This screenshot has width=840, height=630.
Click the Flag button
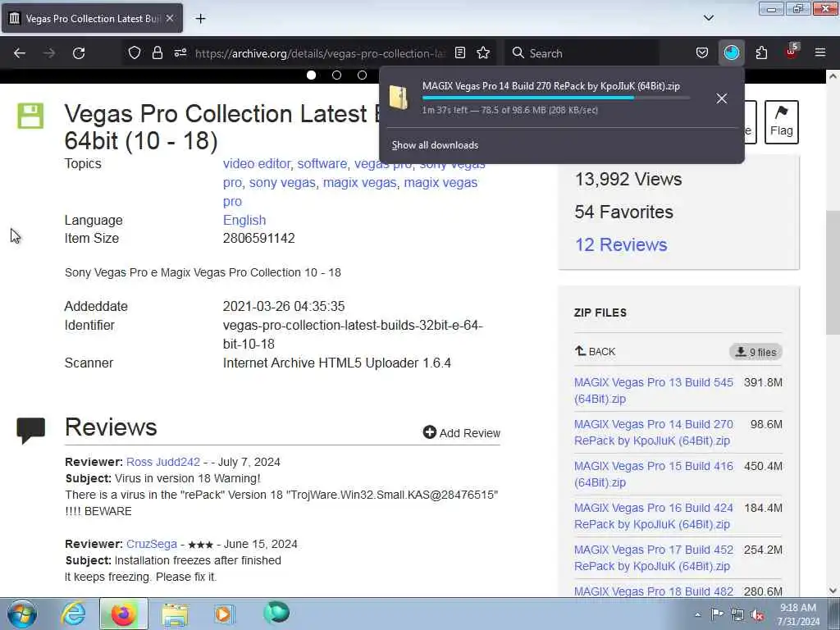782,122
